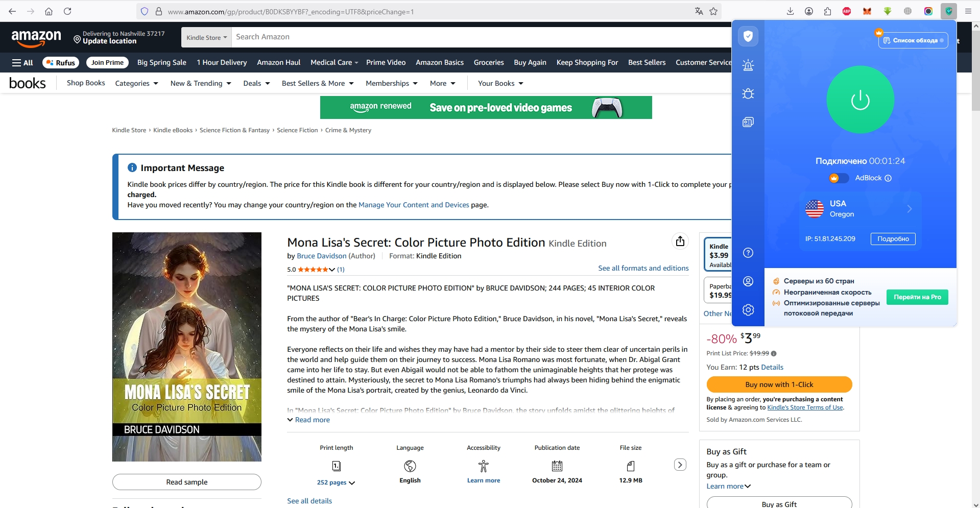Click Buy now with 1-Click
Viewport: 980px width, 508px height.
point(779,385)
